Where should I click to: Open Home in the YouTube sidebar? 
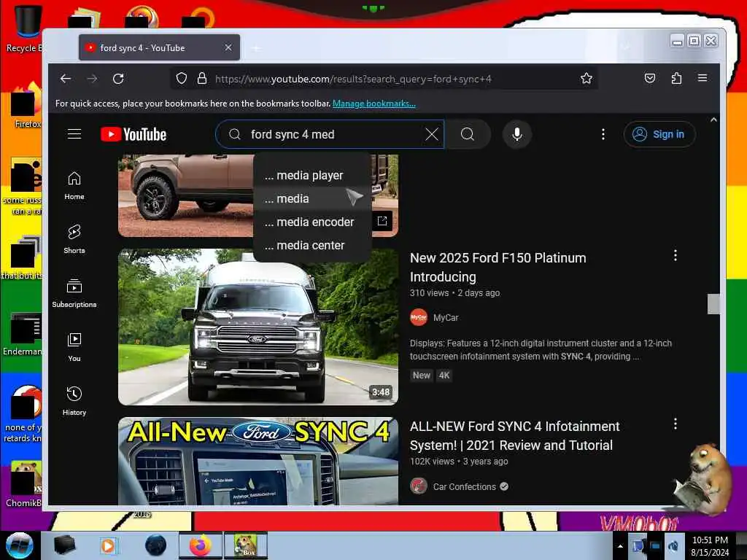coord(74,186)
